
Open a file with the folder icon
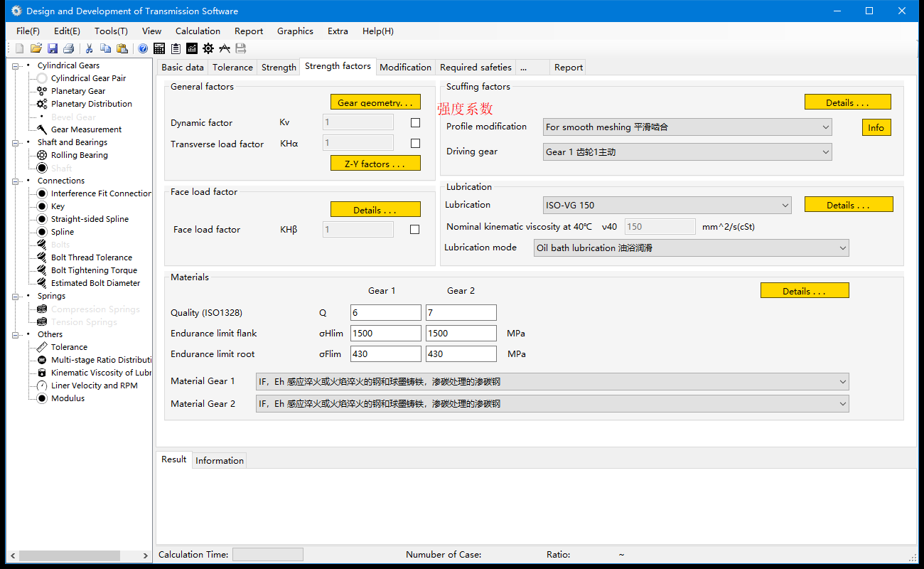tap(36, 48)
